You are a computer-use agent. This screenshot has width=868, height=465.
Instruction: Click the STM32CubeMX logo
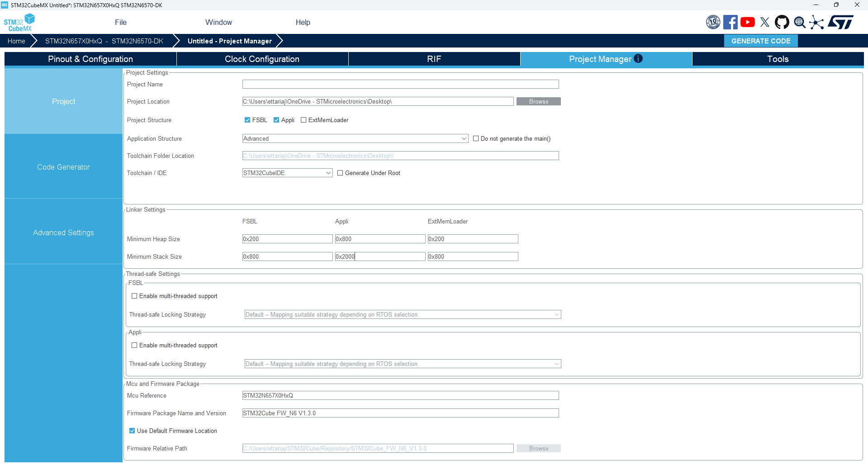[x=19, y=23]
